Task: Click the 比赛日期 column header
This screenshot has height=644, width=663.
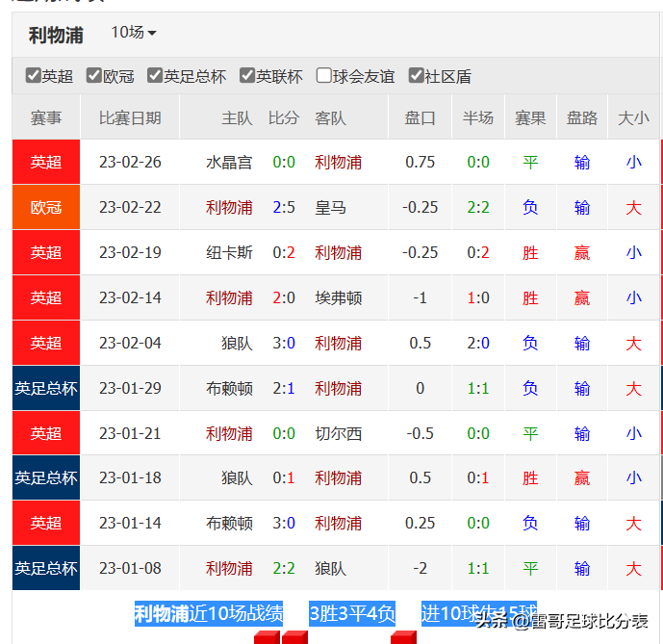Action: tap(130, 118)
